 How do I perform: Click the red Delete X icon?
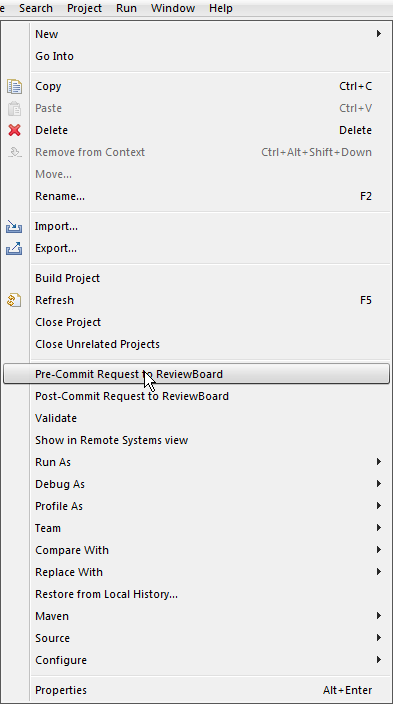coord(14,130)
